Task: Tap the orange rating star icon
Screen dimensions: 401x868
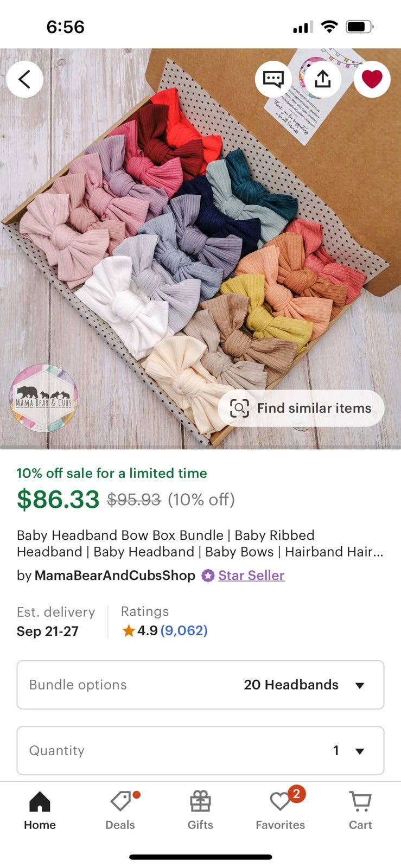Action: point(129,630)
